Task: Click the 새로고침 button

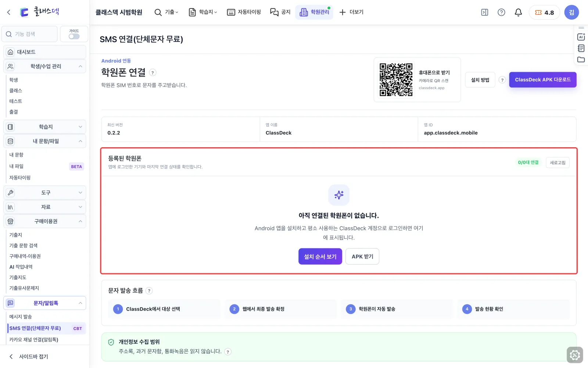Action: [x=557, y=163]
